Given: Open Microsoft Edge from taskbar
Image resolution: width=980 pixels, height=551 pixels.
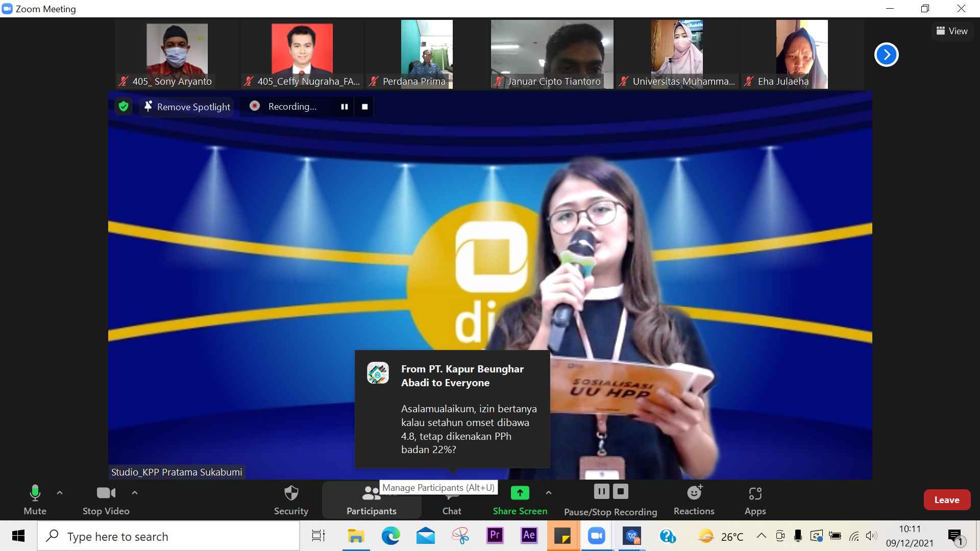Looking at the screenshot, I should pos(391,536).
